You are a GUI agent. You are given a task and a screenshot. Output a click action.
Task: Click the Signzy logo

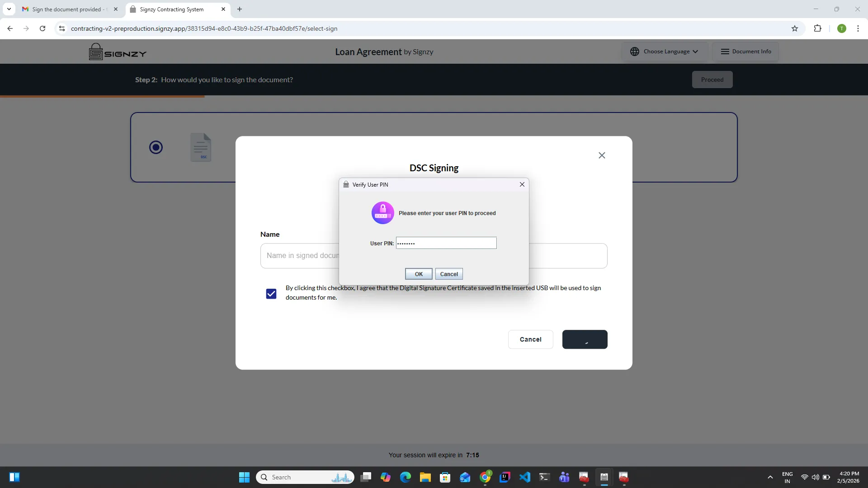tap(118, 52)
